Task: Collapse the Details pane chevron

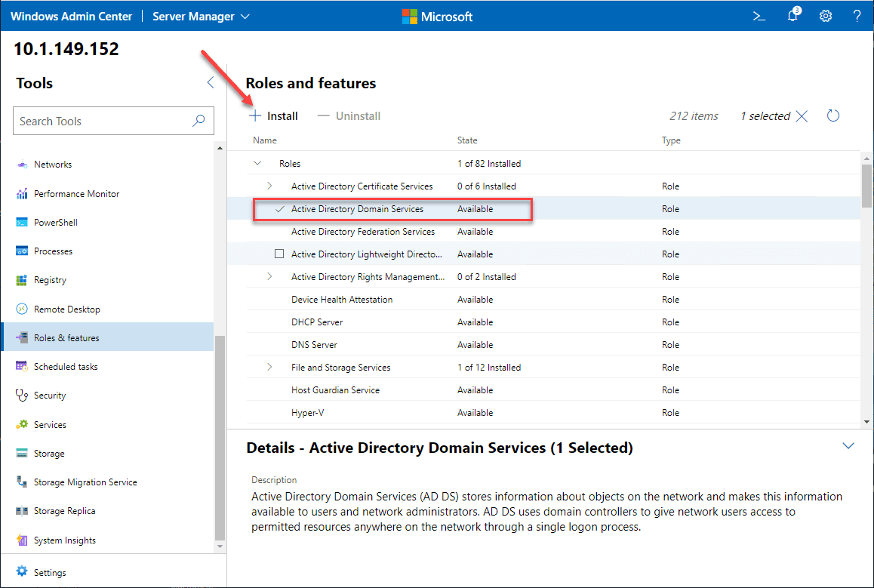Action: click(x=848, y=446)
